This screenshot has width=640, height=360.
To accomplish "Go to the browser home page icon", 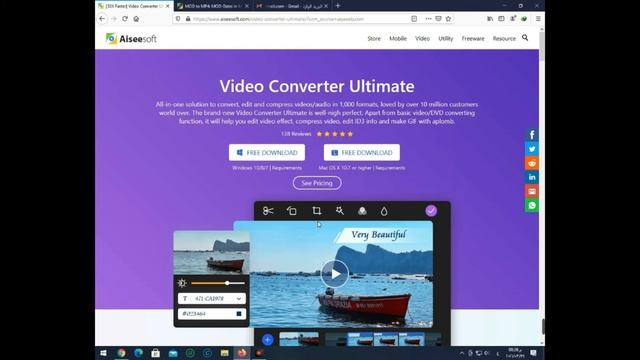I will tap(136, 19).
